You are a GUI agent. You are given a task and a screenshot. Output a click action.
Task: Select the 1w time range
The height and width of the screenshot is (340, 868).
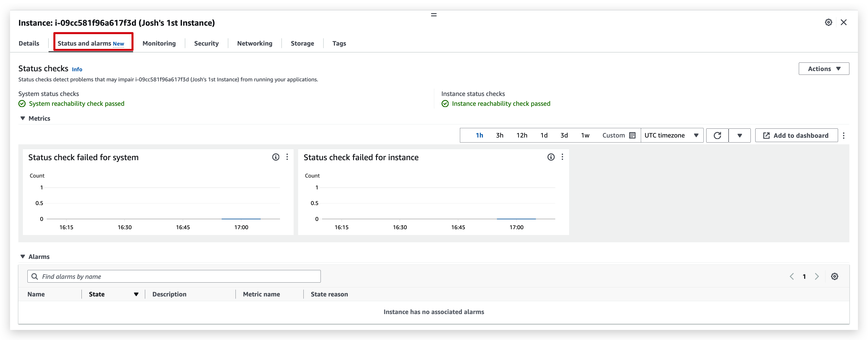pyautogui.click(x=585, y=135)
